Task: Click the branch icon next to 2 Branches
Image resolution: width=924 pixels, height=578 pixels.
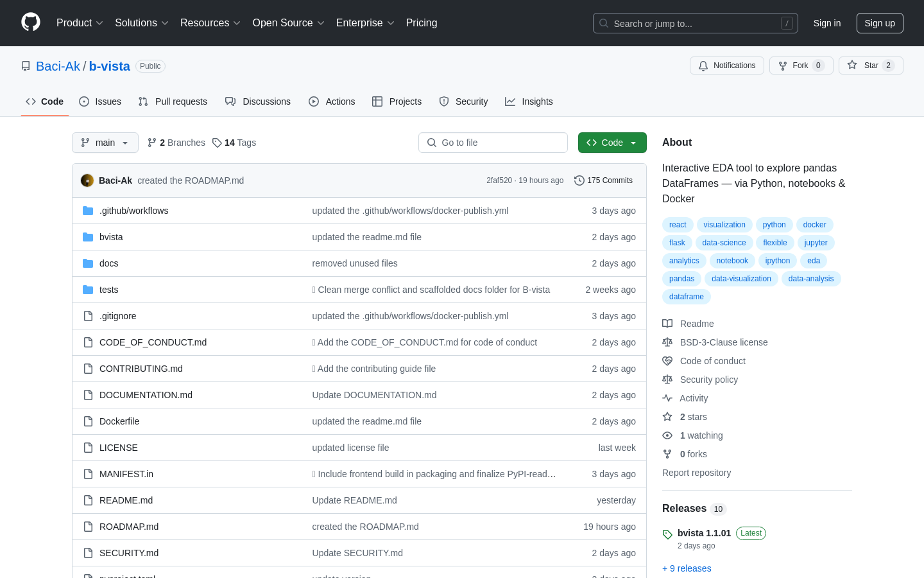Action: click(x=152, y=143)
